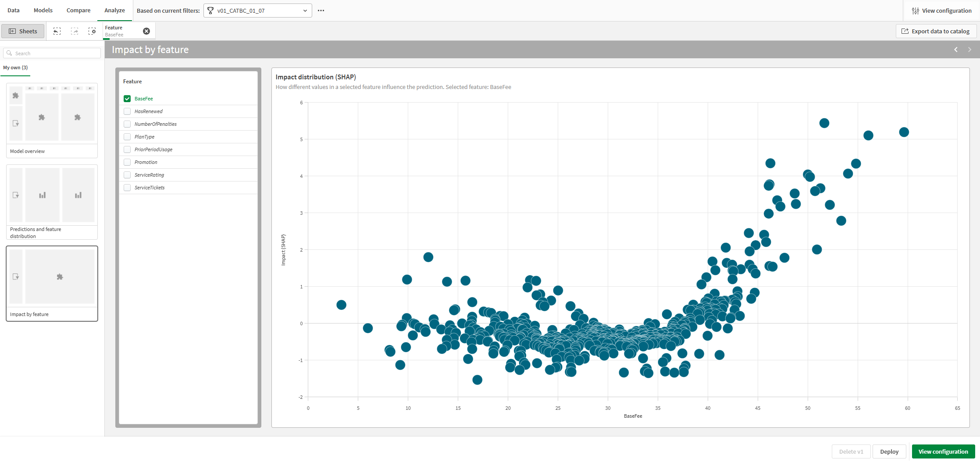Screen dimensions: 980x462
Task: Click the trophy icon in the model selector
Action: [210, 10]
